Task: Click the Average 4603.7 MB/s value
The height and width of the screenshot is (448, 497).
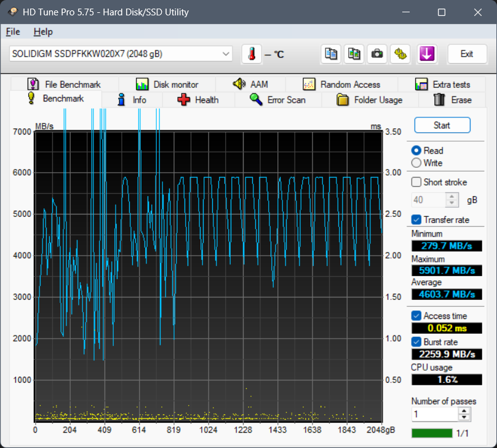Action: [x=447, y=294]
